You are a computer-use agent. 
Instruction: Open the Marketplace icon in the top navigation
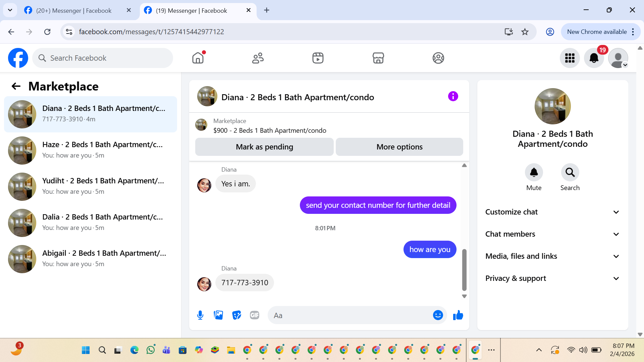coord(378,58)
